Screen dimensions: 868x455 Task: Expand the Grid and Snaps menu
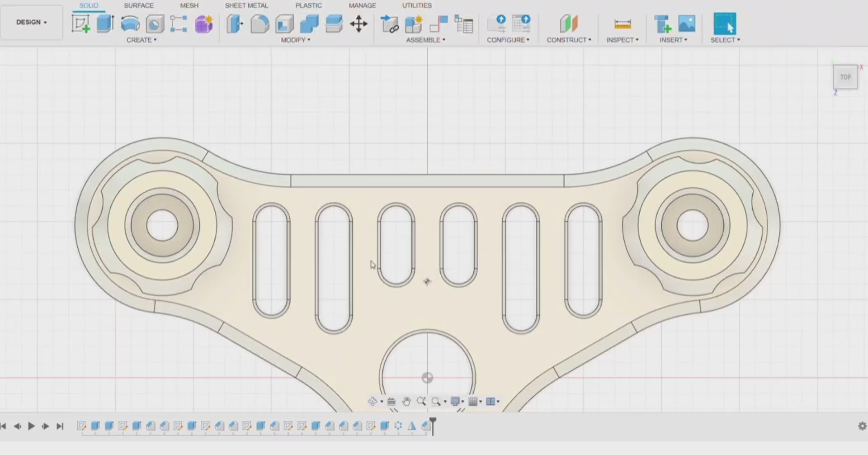[x=475, y=402]
